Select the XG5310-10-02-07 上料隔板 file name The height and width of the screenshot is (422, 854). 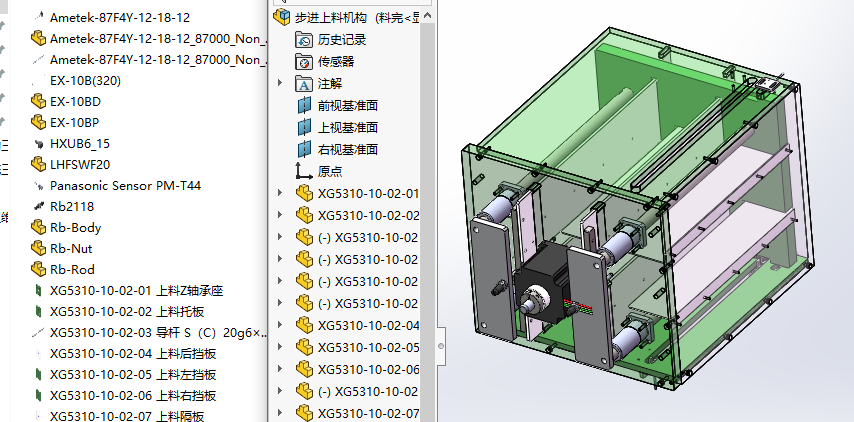pyautogui.click(x=127, y=417)
